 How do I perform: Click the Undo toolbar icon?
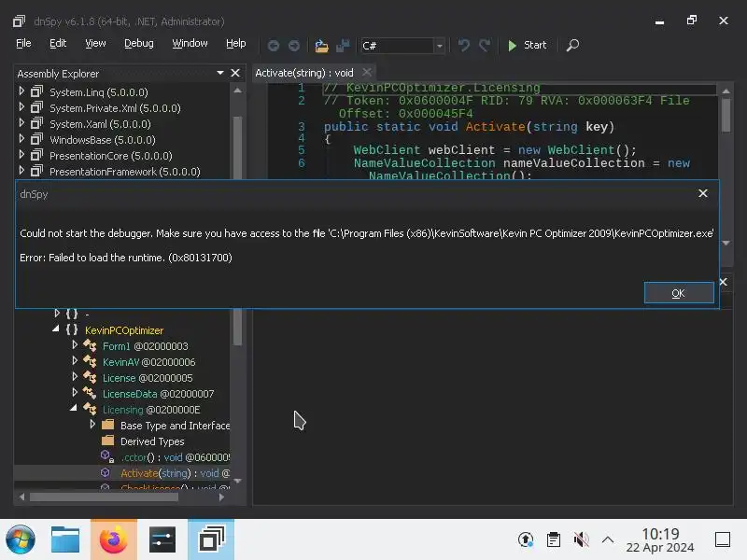click(x=463, y=45)
